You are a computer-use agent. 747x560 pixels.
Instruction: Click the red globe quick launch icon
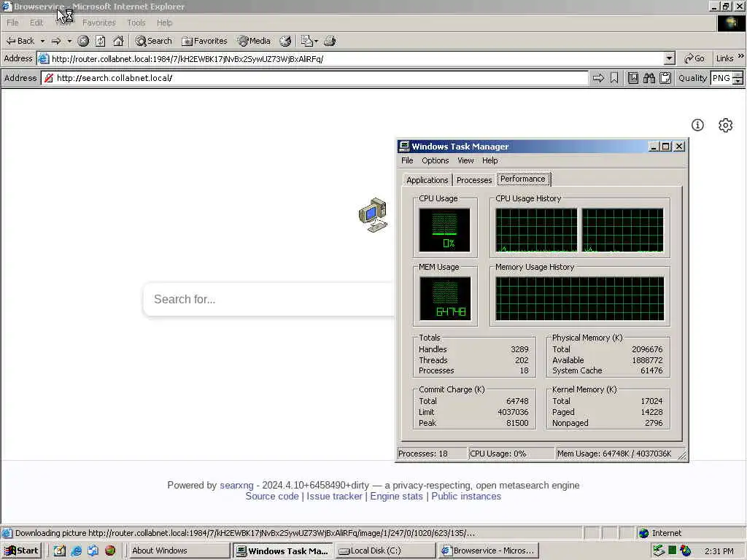(110, 551)
